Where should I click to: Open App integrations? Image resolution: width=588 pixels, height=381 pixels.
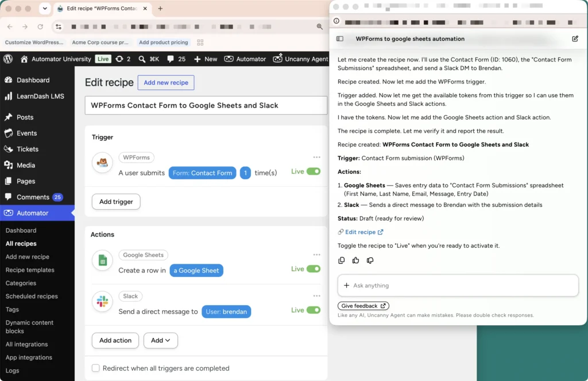pos(29,357)
